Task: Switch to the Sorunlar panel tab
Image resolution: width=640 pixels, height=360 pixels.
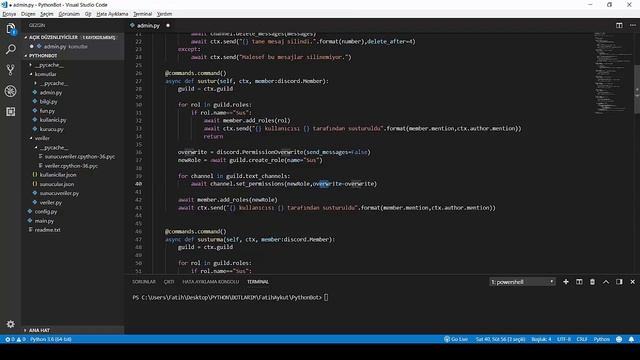Action: tap(144, 282)
